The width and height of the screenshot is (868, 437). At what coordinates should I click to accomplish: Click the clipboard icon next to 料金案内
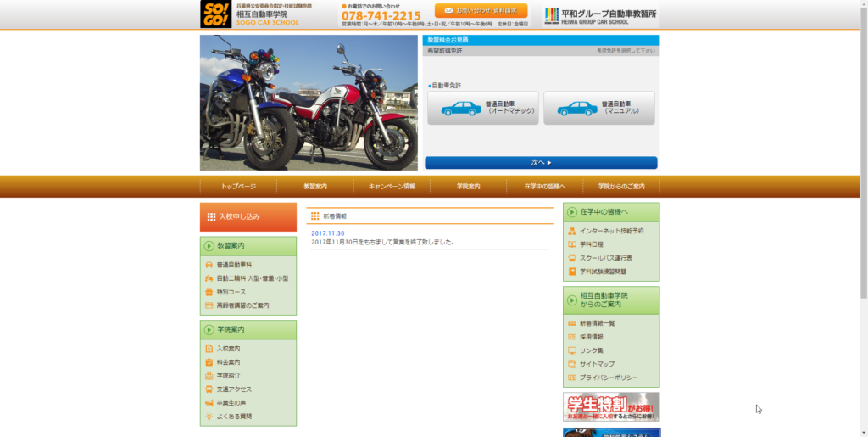209,362
